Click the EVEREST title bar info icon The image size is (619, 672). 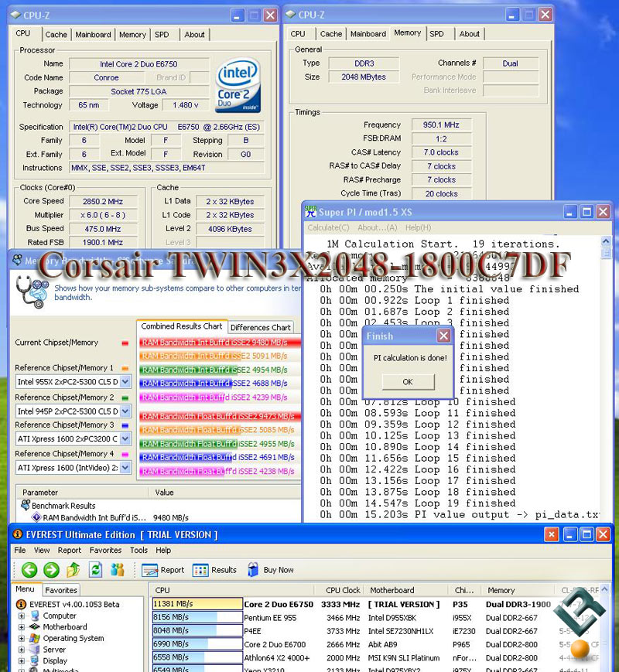click(x=18, y=534)
